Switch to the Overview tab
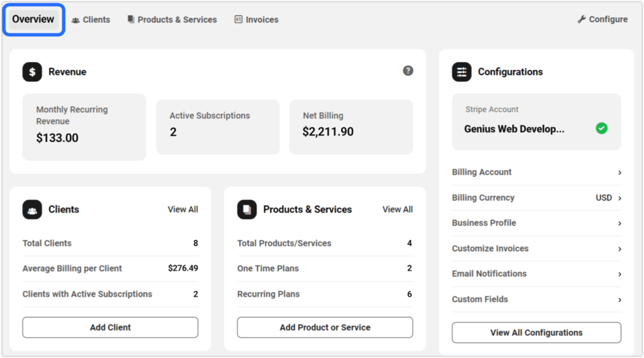644x358 pixels. pyautogui.click(x=33, y=19)
